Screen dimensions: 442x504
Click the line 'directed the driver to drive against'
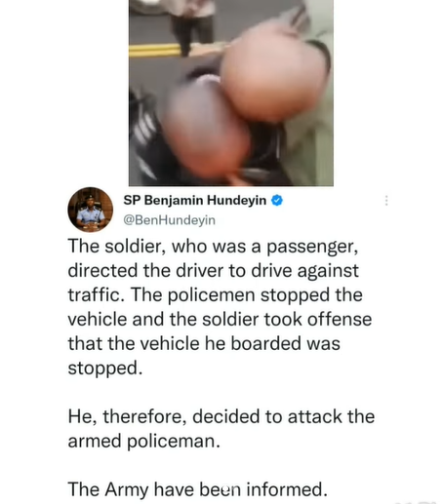pyautogui.click(x=213, y=271)
